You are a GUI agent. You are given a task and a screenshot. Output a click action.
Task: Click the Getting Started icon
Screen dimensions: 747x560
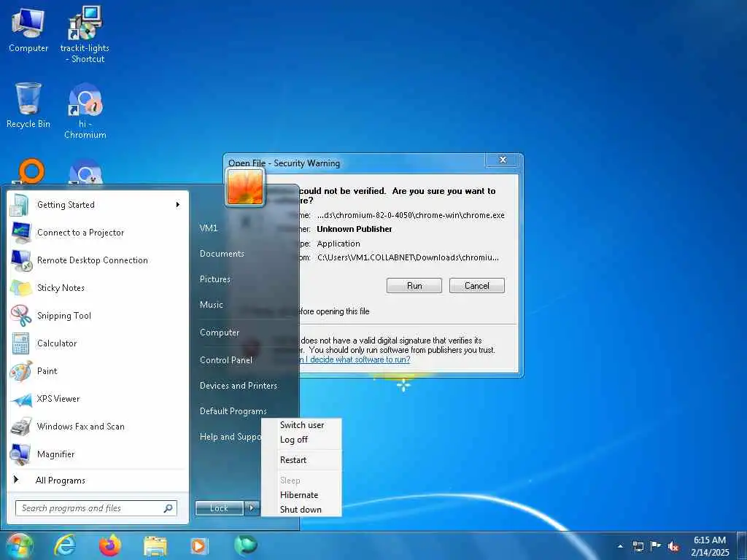(20, 205)
